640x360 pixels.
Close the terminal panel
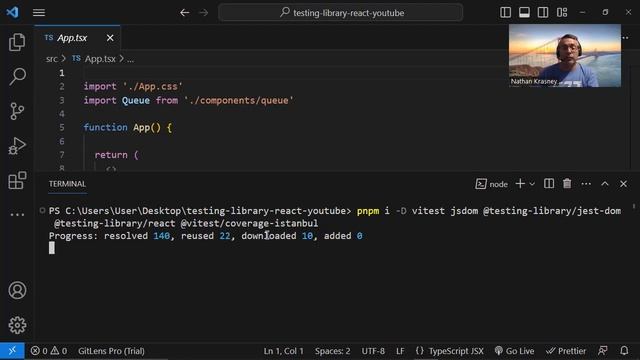(623, 184)
